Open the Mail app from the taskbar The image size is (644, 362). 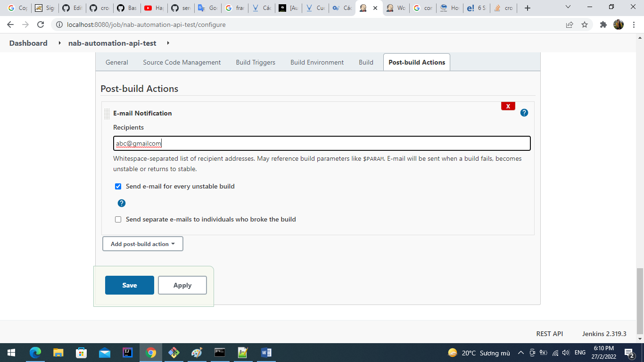tap(105, 353)
